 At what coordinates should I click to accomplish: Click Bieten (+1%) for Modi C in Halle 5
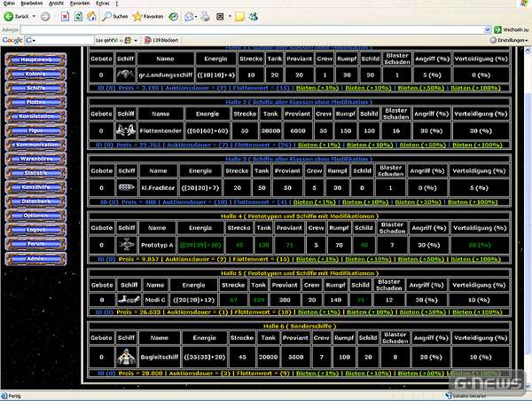[x=319, y=312]
